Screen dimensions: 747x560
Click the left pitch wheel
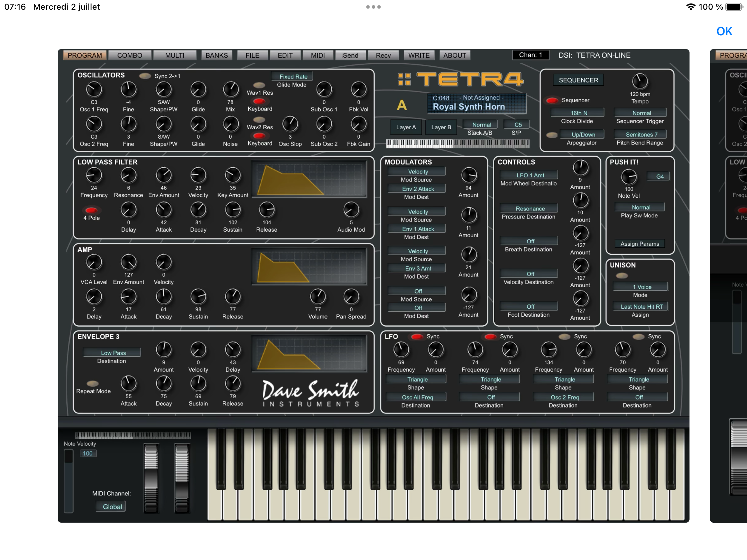pos(151,478)
